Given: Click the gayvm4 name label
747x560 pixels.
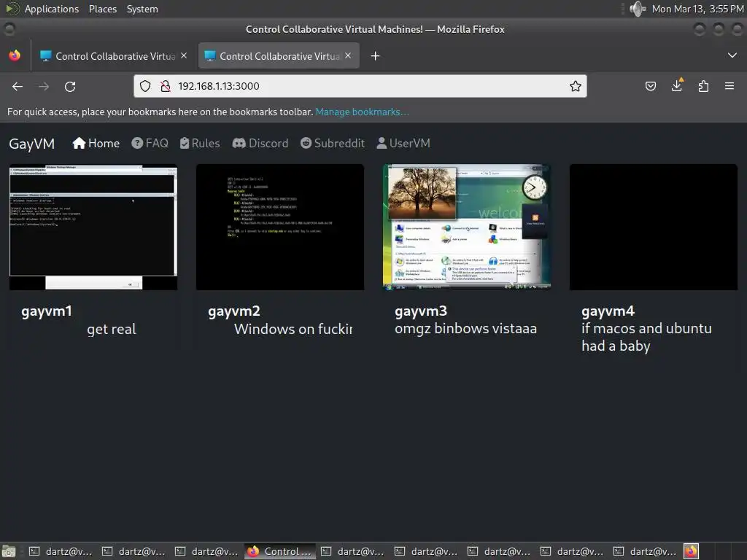Looking at the screenshot, I should coord(608,311).
